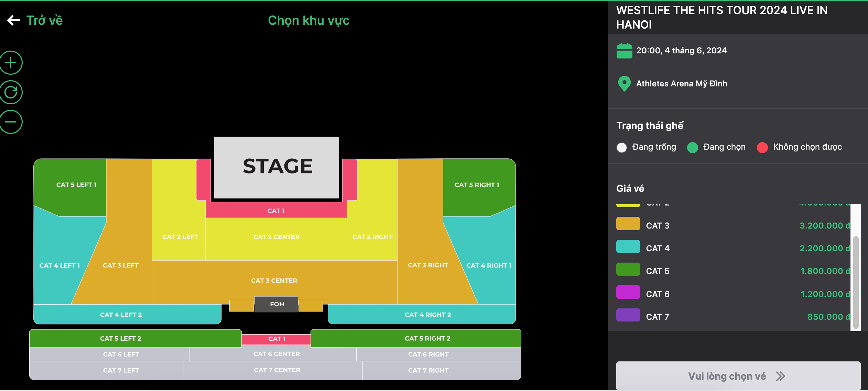Click the 1.200.000 đ price text
This screenshot has width=868, height=391.
(x=825, y=294)
